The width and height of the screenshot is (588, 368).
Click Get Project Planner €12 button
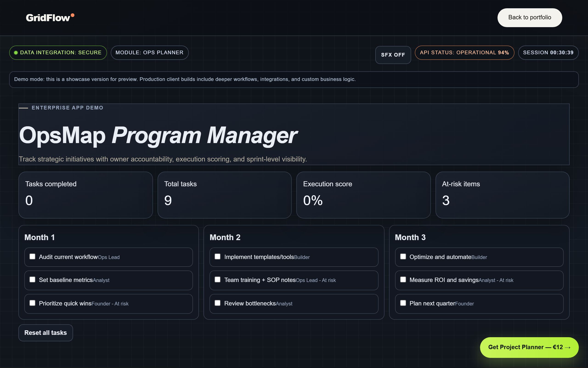point(529,347)
